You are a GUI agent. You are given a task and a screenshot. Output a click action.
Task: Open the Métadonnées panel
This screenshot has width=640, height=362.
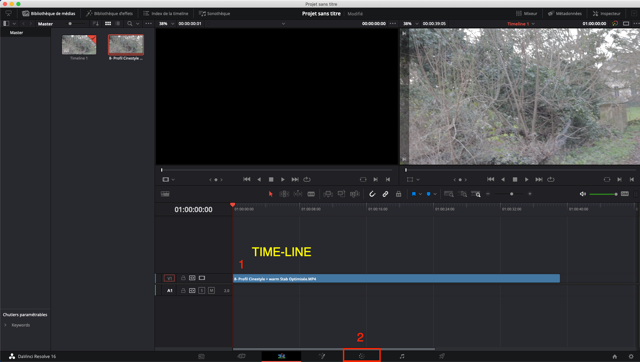tap(565, 13)
